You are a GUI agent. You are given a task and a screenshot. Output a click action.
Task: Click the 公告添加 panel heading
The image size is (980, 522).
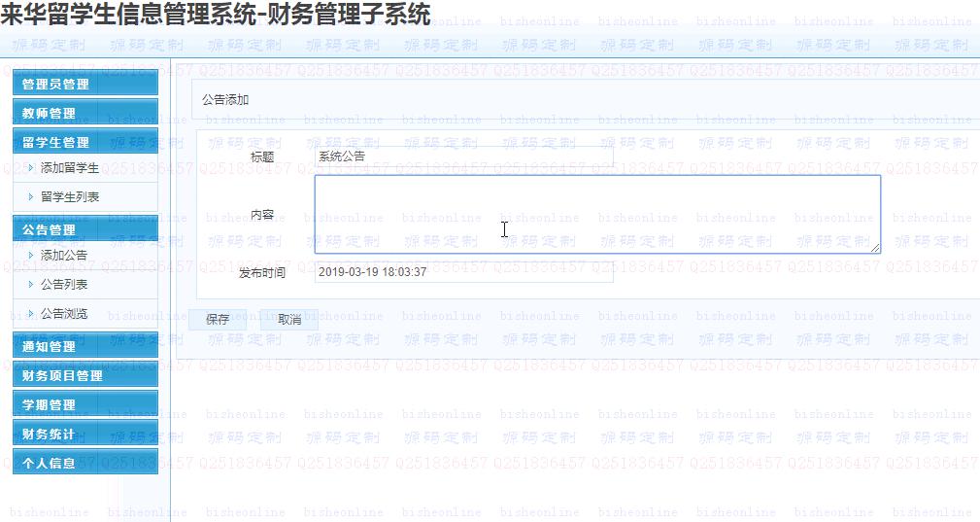[x=225, y=99]
